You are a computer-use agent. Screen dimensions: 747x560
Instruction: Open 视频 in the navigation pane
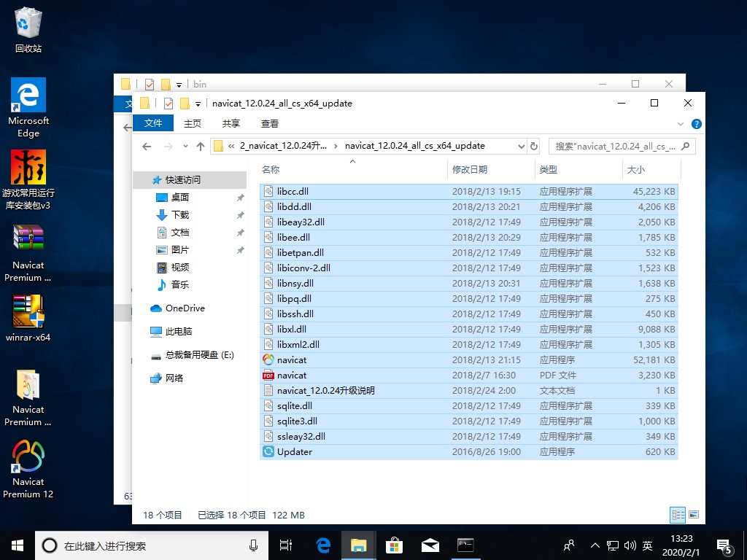click(180, 267)
